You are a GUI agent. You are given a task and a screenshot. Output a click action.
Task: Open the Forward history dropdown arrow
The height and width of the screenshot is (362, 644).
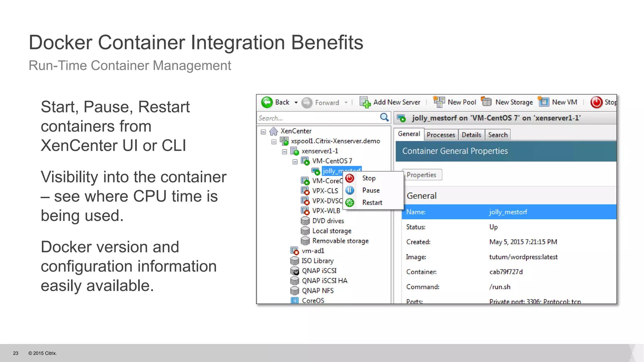coord(346,102)
